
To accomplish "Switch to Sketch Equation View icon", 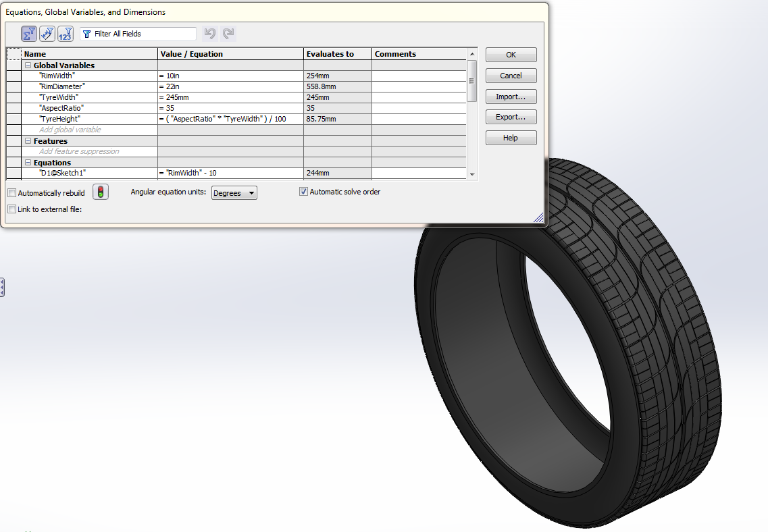I will pos(47,34).
